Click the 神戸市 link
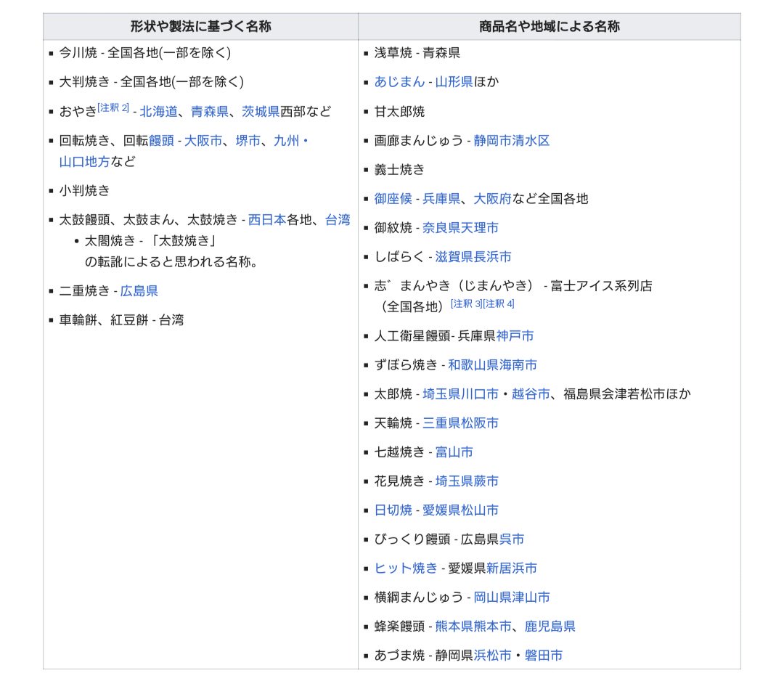This screenshot has height=673, width=784. (x=515, y=336)
